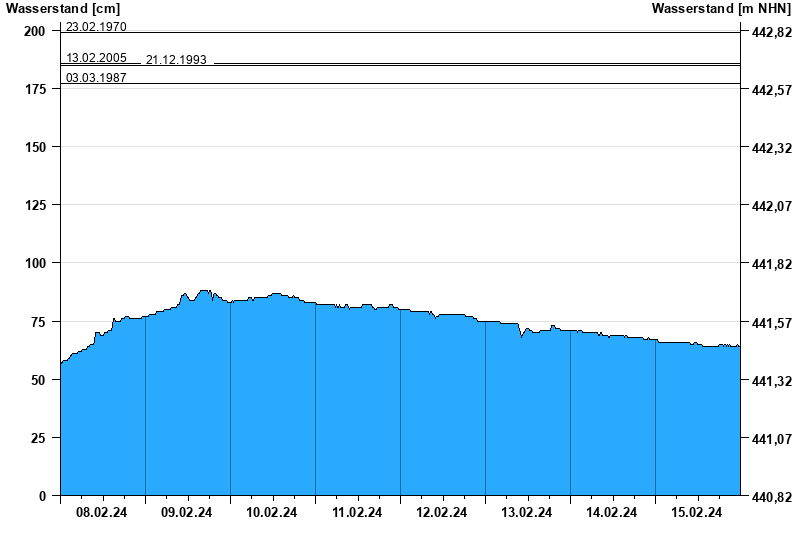Click the 08.02.24 date label

(x=102, y=513)
